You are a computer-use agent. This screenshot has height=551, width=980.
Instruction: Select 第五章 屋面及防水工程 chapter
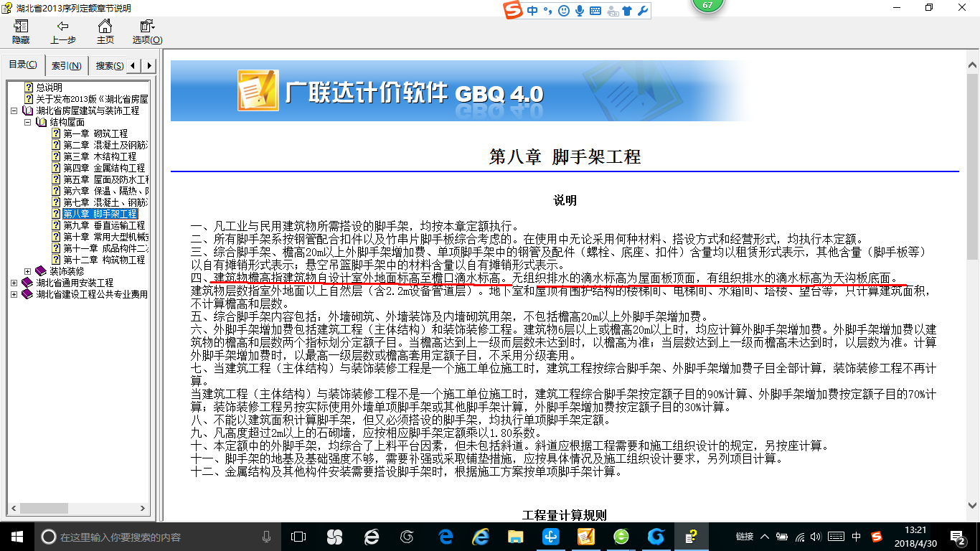[x=105, y=179]
